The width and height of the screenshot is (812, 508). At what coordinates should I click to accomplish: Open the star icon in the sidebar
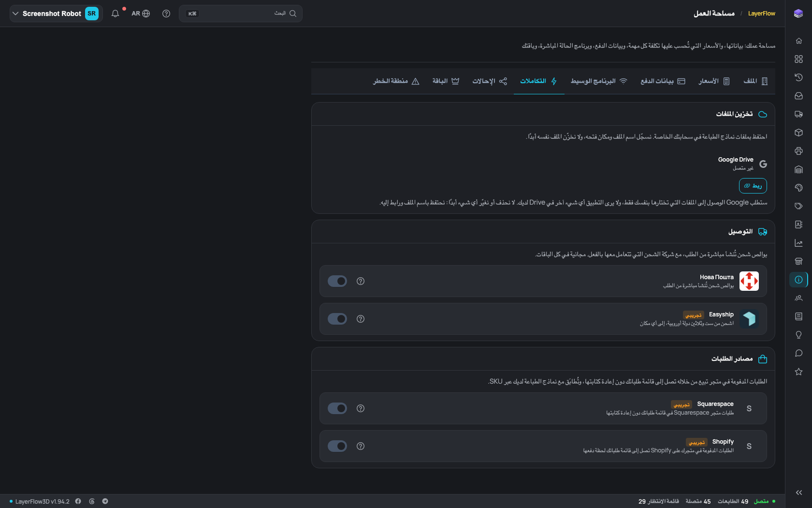pos(798,372)
